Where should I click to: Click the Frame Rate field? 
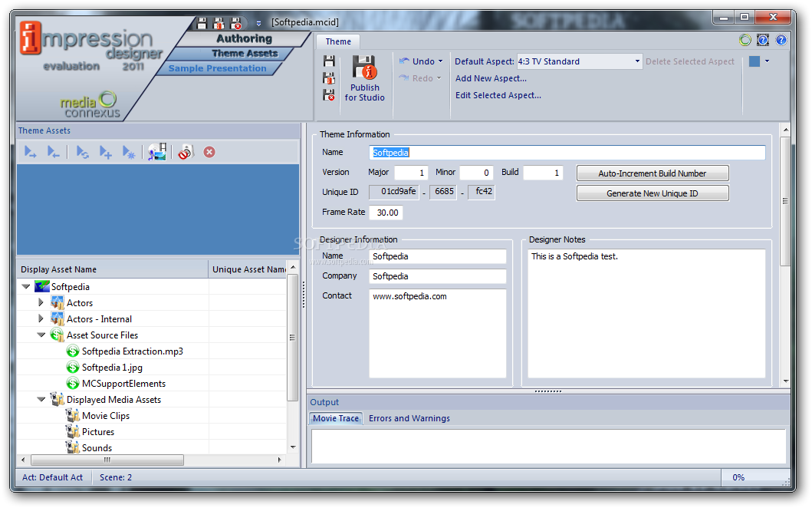386,213
